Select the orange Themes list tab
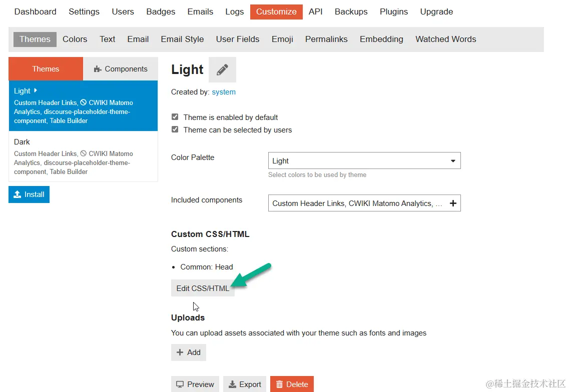Image resolution: width=569 pixels, height=392 pixels. 46,69
